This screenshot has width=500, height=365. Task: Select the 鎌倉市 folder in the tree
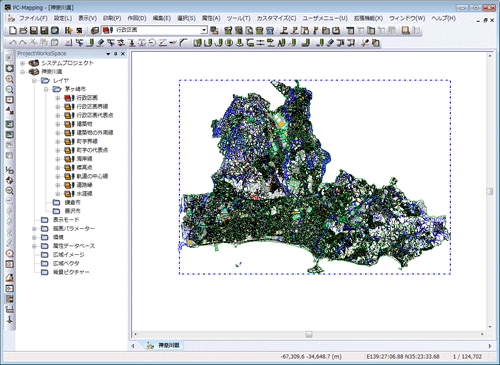72,202
